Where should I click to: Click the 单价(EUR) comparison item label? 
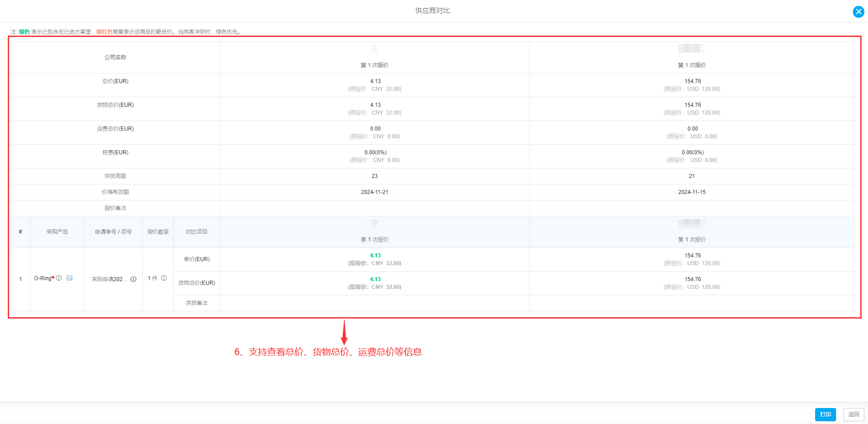click(x=196, y=259)
